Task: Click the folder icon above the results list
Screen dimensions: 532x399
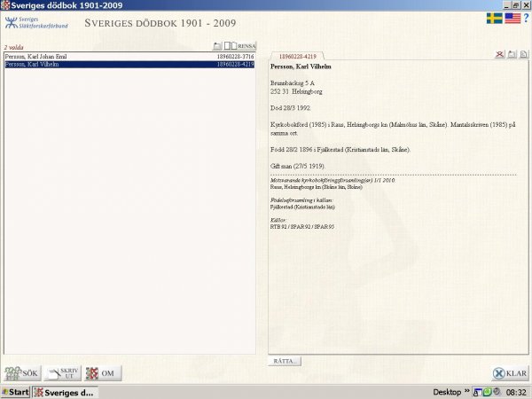Action: point(217,45)
